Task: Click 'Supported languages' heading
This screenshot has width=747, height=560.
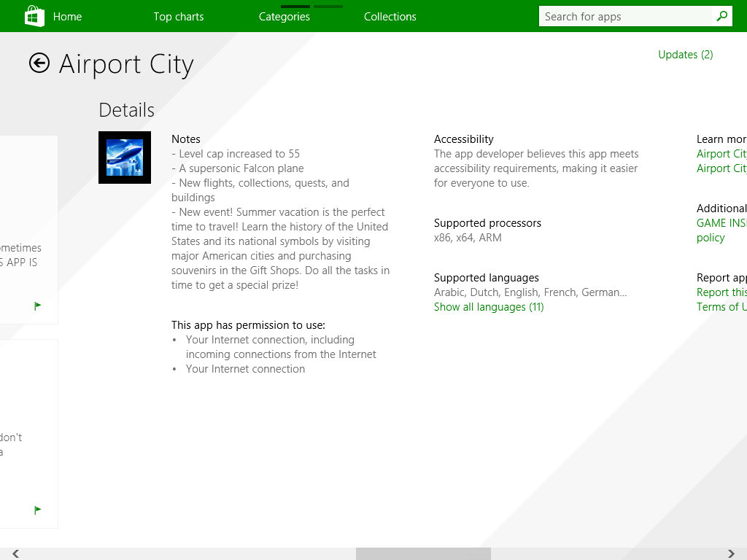Action: [487, 278]
